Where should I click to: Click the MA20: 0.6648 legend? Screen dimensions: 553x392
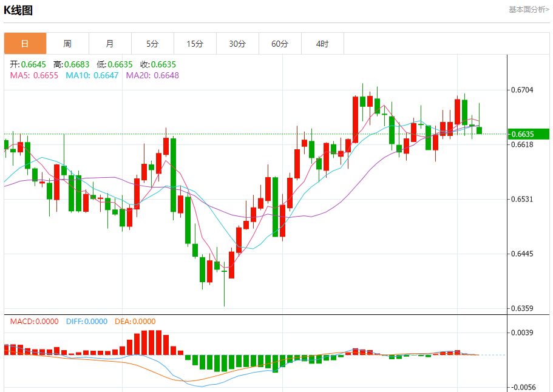coord(152,75)
